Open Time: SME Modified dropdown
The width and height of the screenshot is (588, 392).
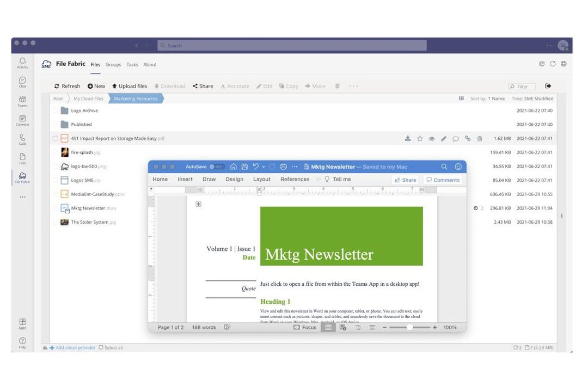pos(532,99)
